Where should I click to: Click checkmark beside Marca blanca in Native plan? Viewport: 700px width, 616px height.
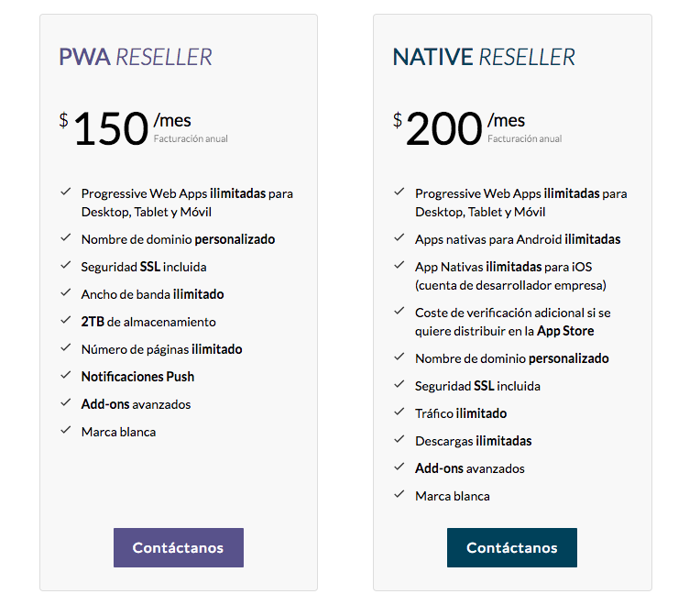tap(399, 494)
